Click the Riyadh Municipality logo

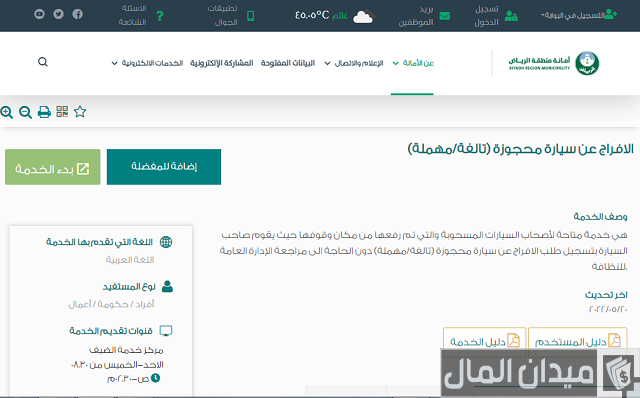coord(554,63)
